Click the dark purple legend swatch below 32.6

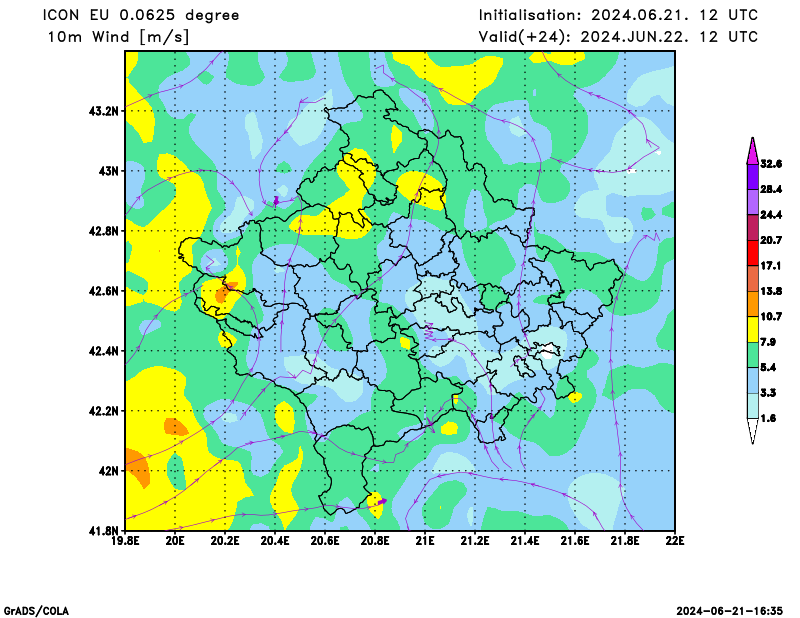753,177
